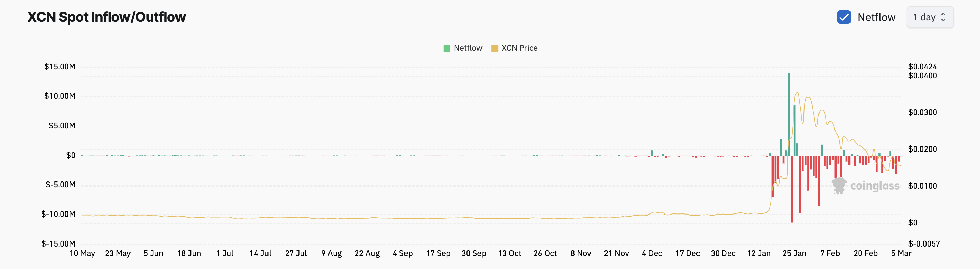
Task: Click the "$-15.00M" netflow axis label
Action: click(x=58, y=243)
